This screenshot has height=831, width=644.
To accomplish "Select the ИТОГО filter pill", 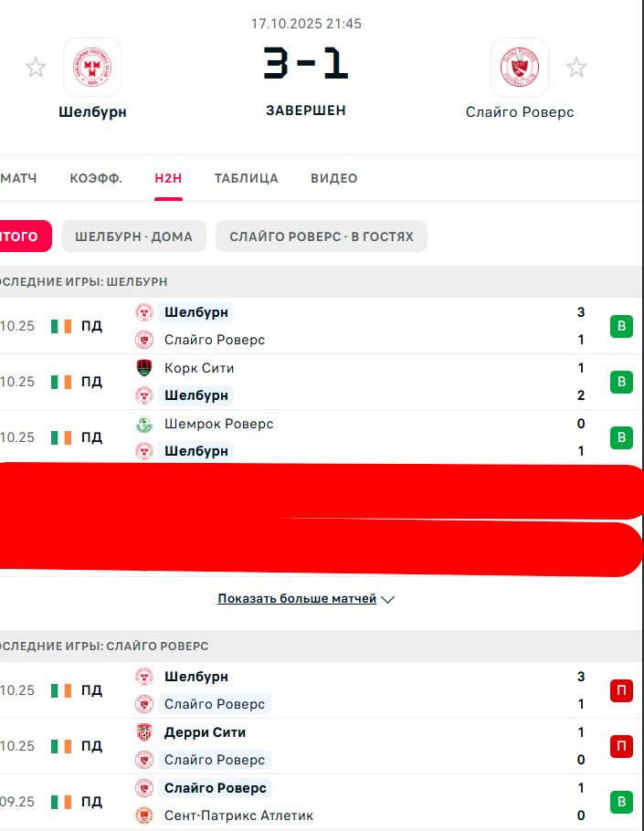I will point(26,237).
